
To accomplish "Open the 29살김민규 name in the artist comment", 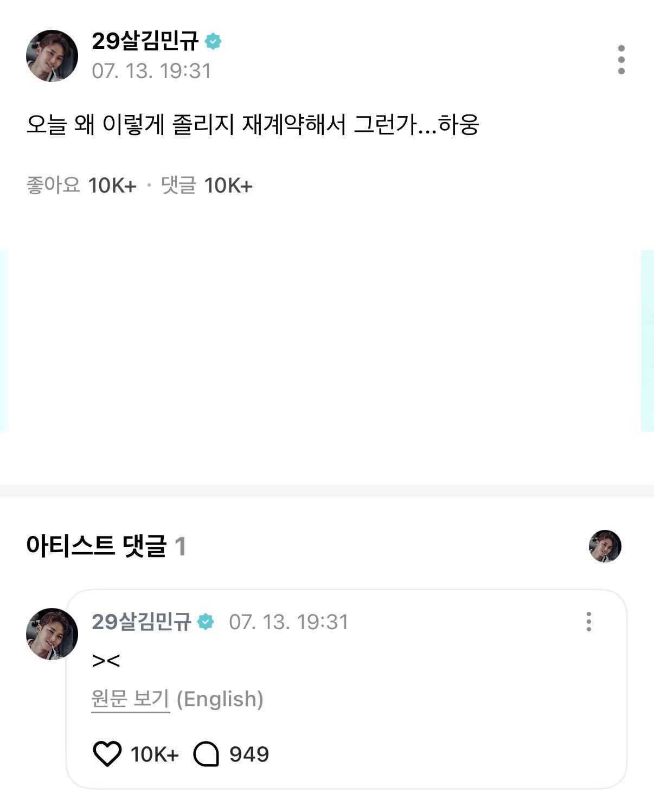I will pyautogui.click(x=142, y=622).
